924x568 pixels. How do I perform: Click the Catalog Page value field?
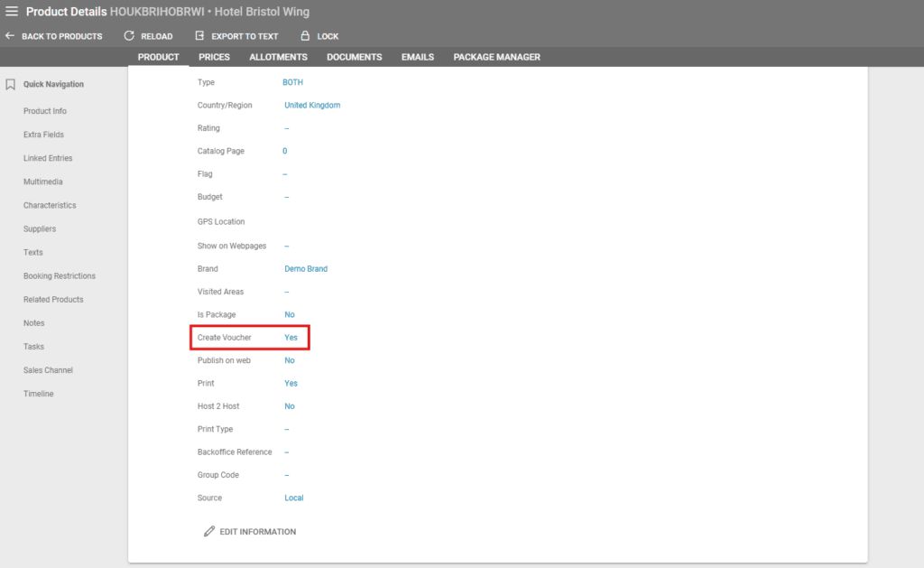click(285, 152)
